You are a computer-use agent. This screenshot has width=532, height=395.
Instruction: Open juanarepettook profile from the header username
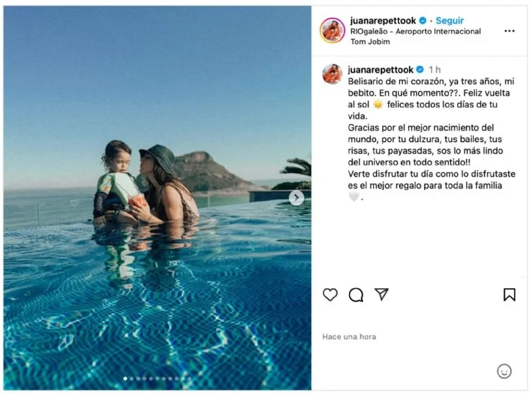[383, 21]
